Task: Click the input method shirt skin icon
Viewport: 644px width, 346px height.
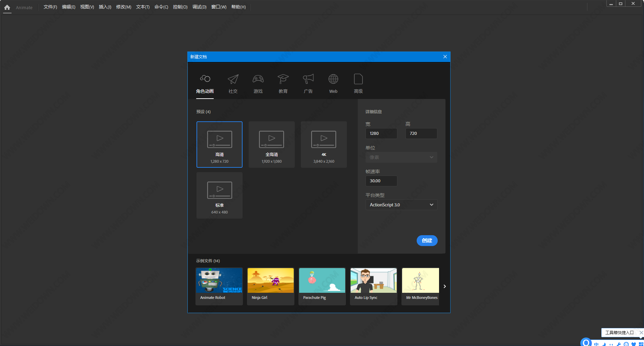Action: (x=633, y=344)
